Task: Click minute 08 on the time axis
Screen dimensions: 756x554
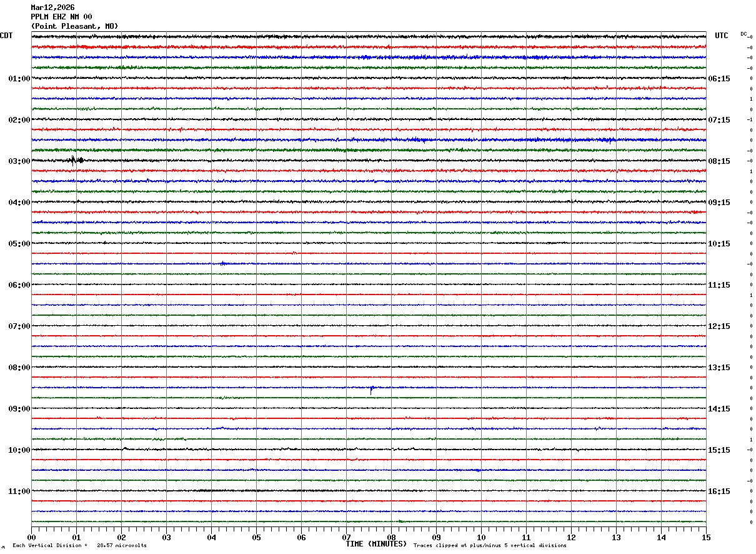Action: [x=391, y=537]
